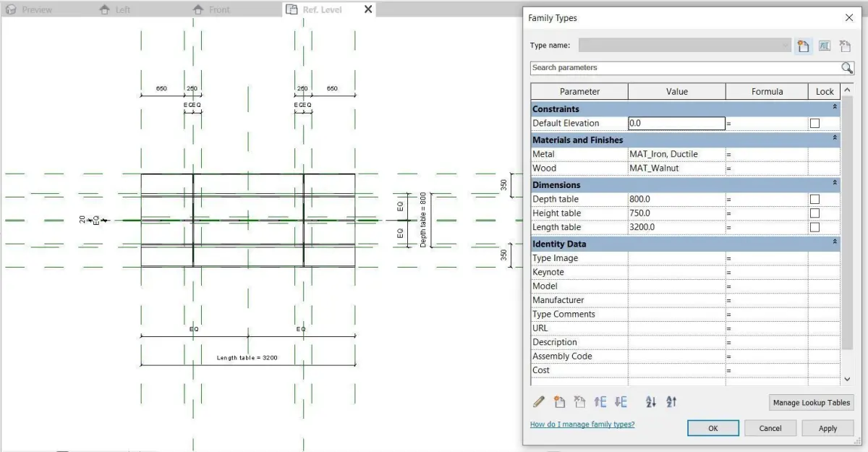This screenshot has height=452, width=868.
Task: Toggle lock checkbox for Depth table
Action: coord(815,199)
